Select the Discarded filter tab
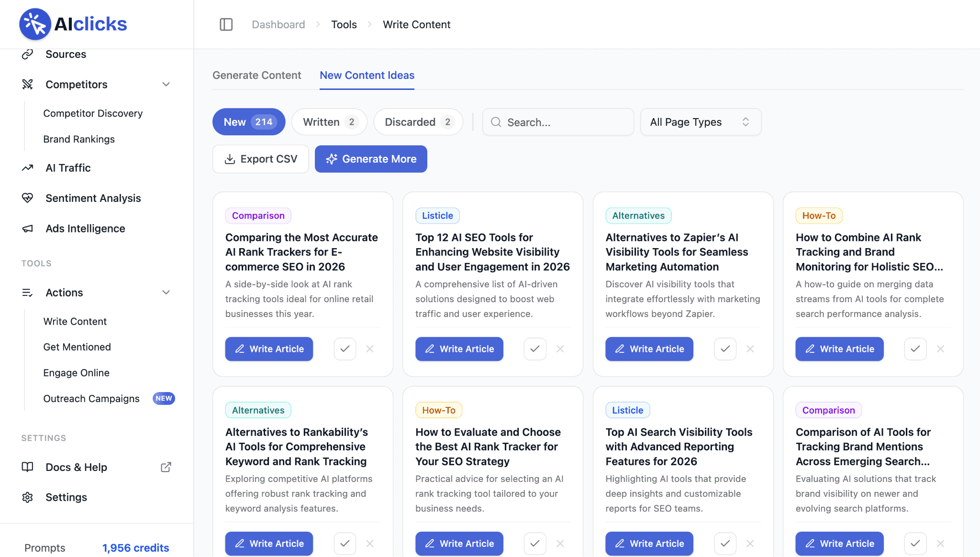The width and height of the screenshot is (980, 557). pos(418,122)
